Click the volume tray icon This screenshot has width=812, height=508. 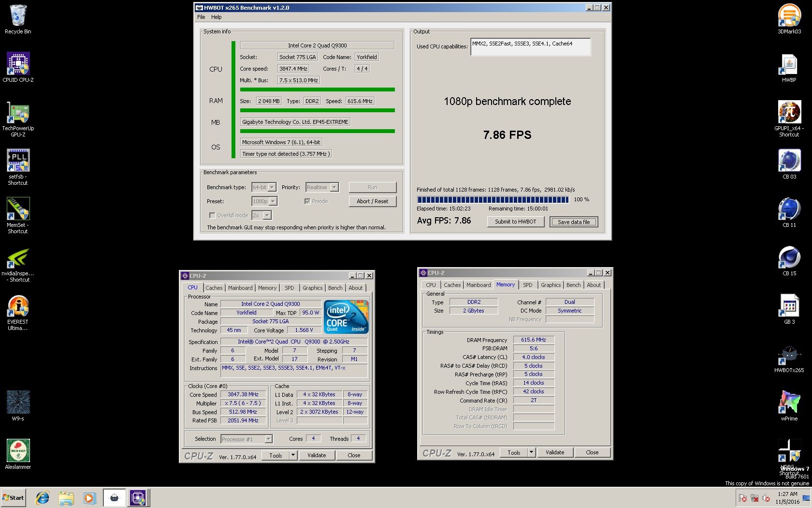(x=766, y=498)
